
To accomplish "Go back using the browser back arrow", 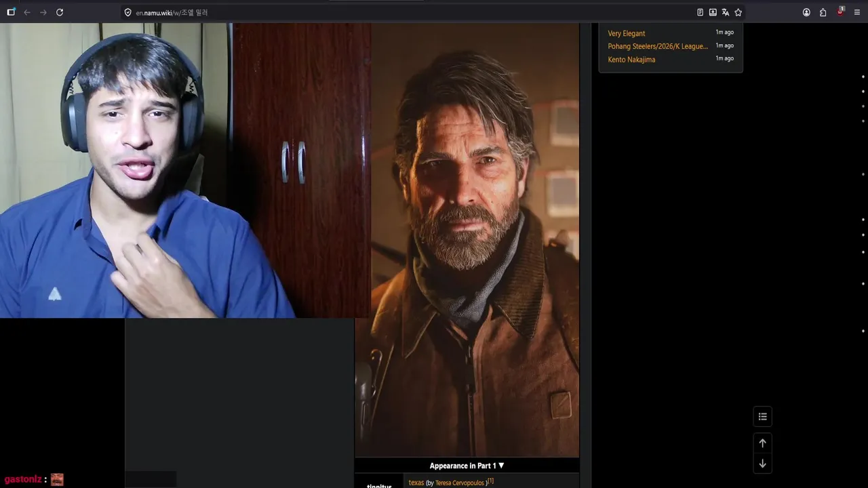I will coord(27,12).
